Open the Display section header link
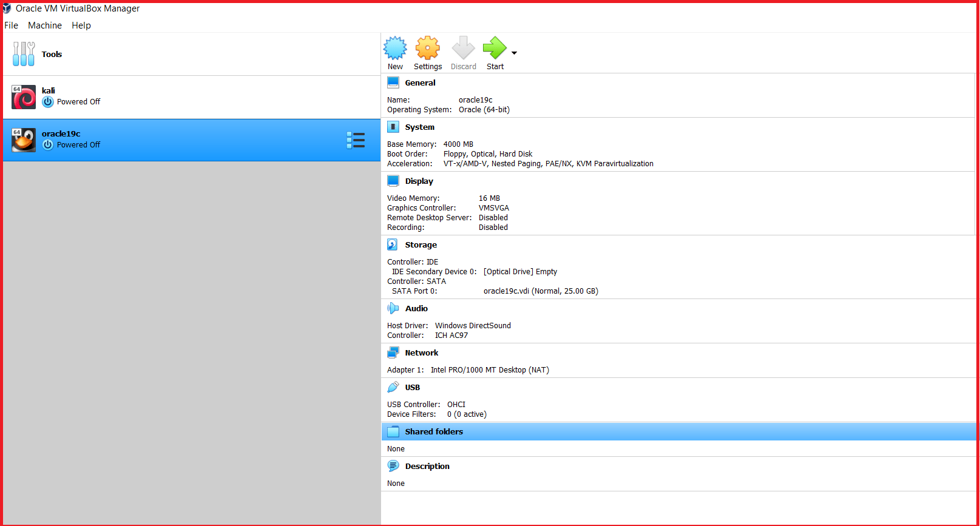This screenshot has height=526, width=980. (x=419, y=181)
